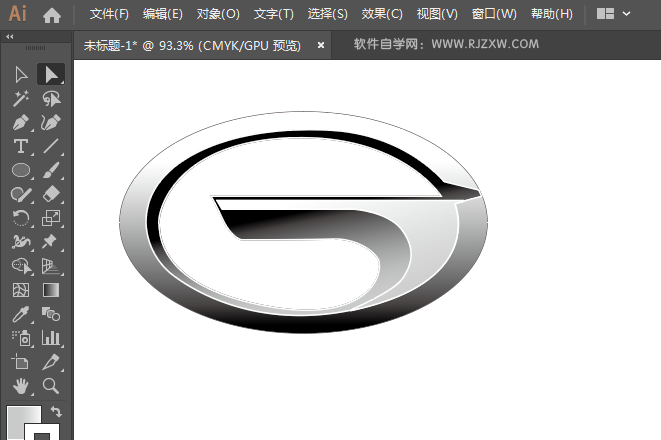Select the Selection tool (hollow arrow)
Screen dimensions: 661x440
tap(21, 75)
